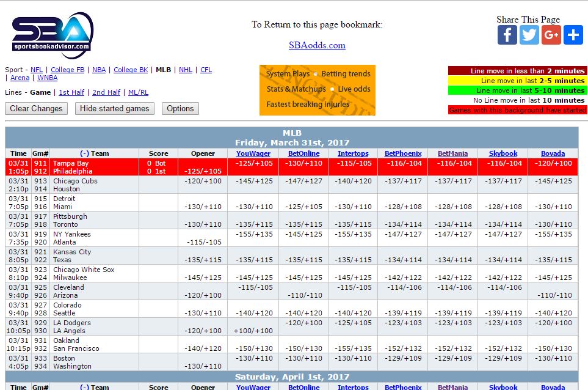This screenshot has height=390, width=588.
Task: Click Tampa Bay's BetOnline odds -130/+110
Action: coord(303,163)
